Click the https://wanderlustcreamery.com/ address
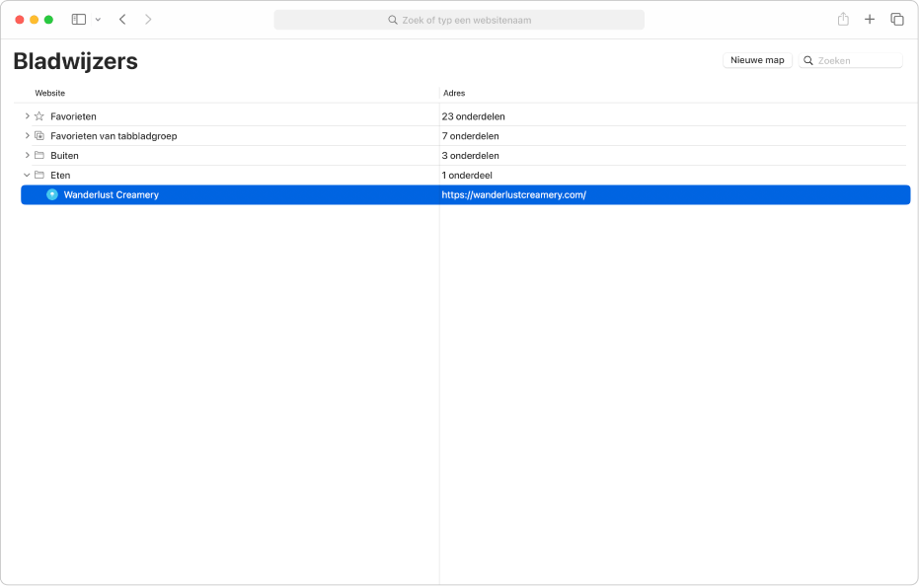The width and height of the screenshot is (919, 588). (513, 195)
